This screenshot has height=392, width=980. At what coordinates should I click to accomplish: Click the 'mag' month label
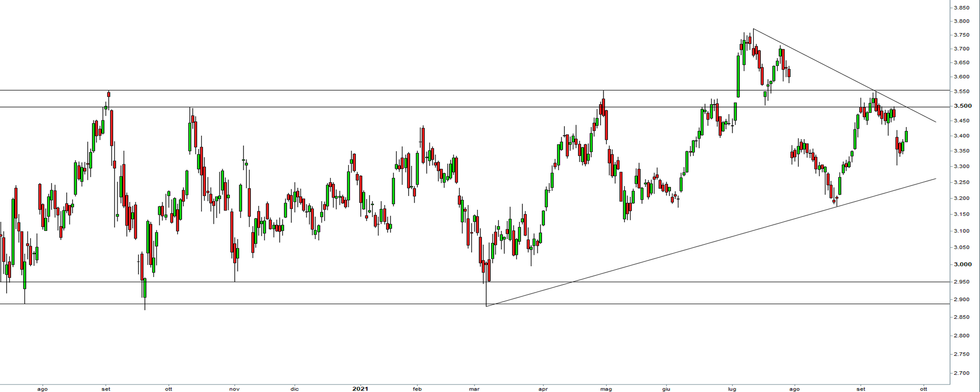click(x=606, y=389)
